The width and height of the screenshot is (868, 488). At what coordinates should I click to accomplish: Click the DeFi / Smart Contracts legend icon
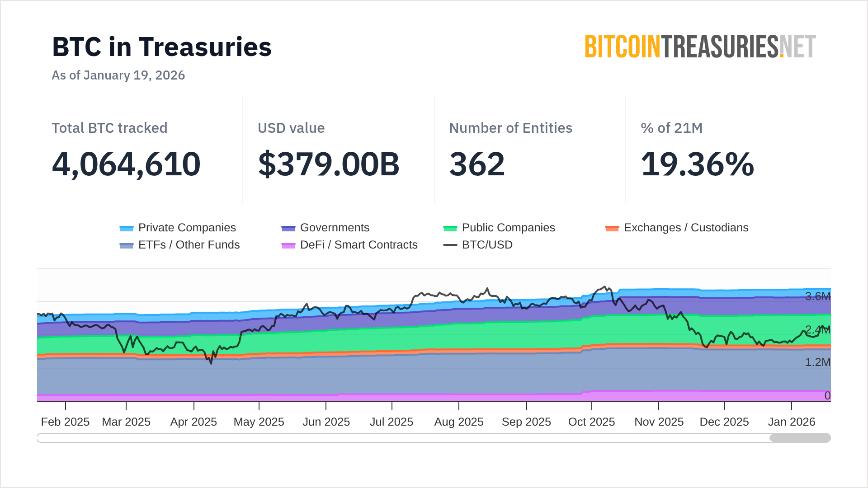click(x=288, y=245)
